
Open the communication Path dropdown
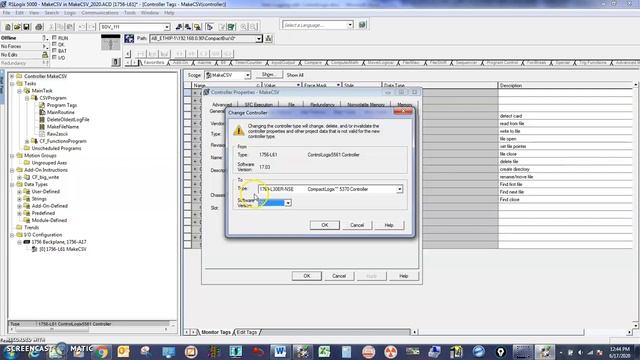[259, 38]
